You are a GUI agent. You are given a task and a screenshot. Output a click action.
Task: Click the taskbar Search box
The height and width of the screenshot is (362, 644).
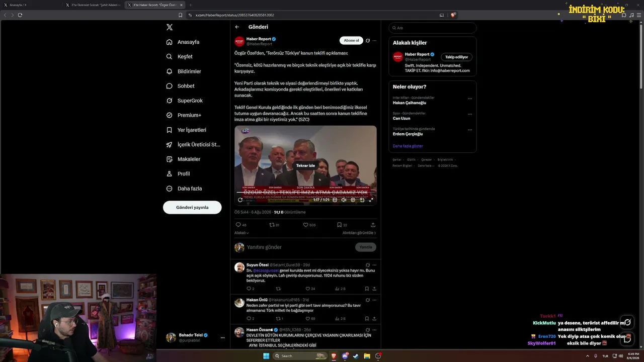pyautogui.click(x=300, y=356)
